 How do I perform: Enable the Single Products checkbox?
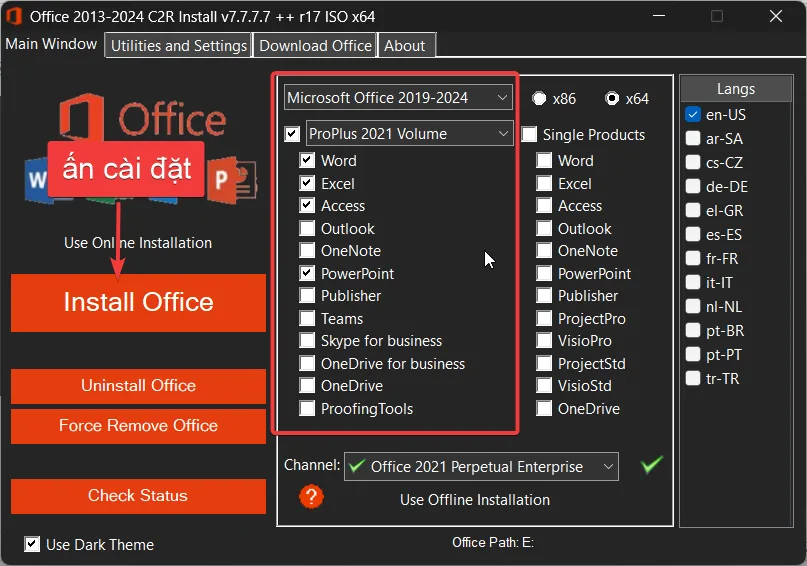point(529,134)
